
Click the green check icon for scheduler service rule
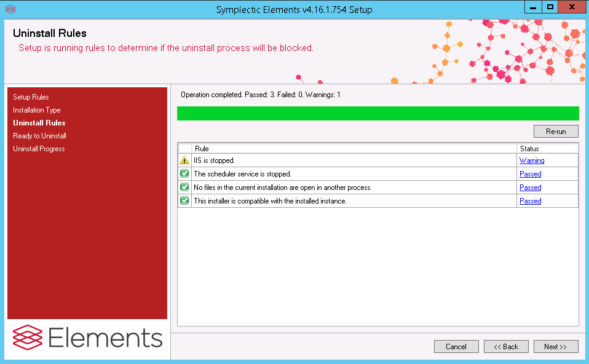184,173
